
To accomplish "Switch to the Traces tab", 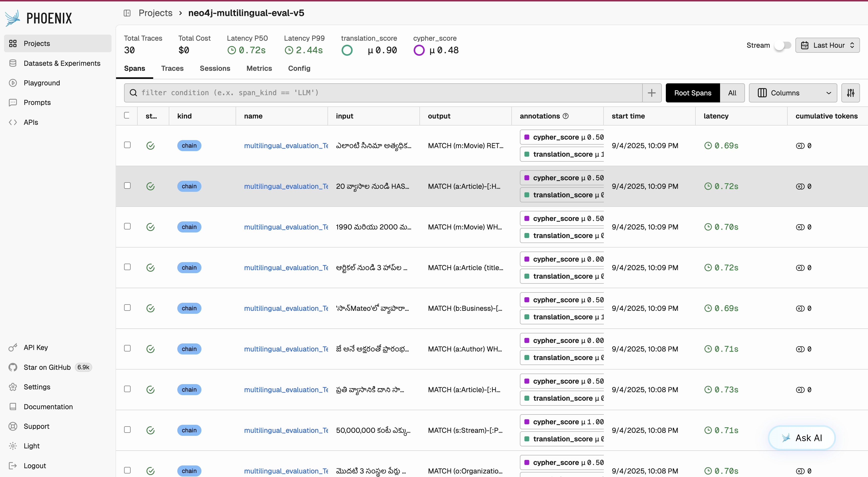I will coord(172,68).
